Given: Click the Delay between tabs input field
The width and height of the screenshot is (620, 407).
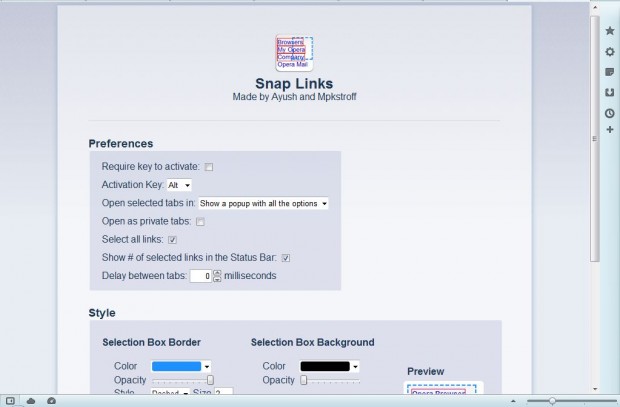Looking at the screenshot, I should pyautogui.click(x=201, y=276).
